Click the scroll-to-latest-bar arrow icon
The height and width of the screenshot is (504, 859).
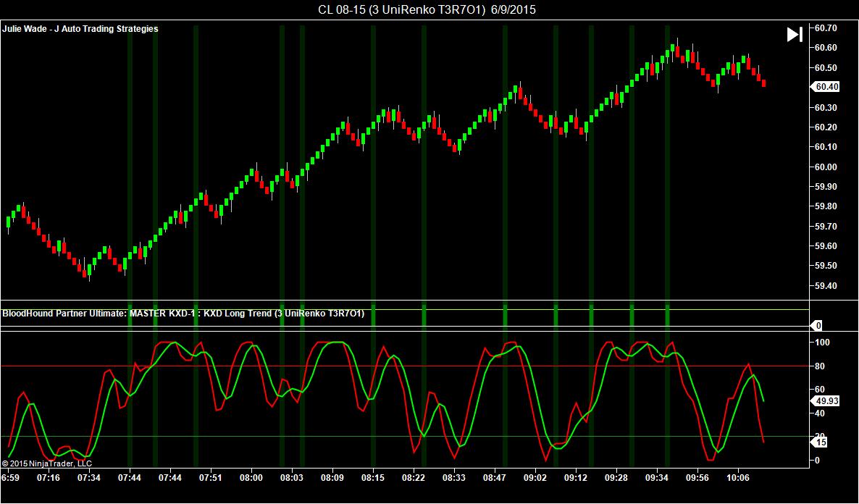tap(794, 35)
